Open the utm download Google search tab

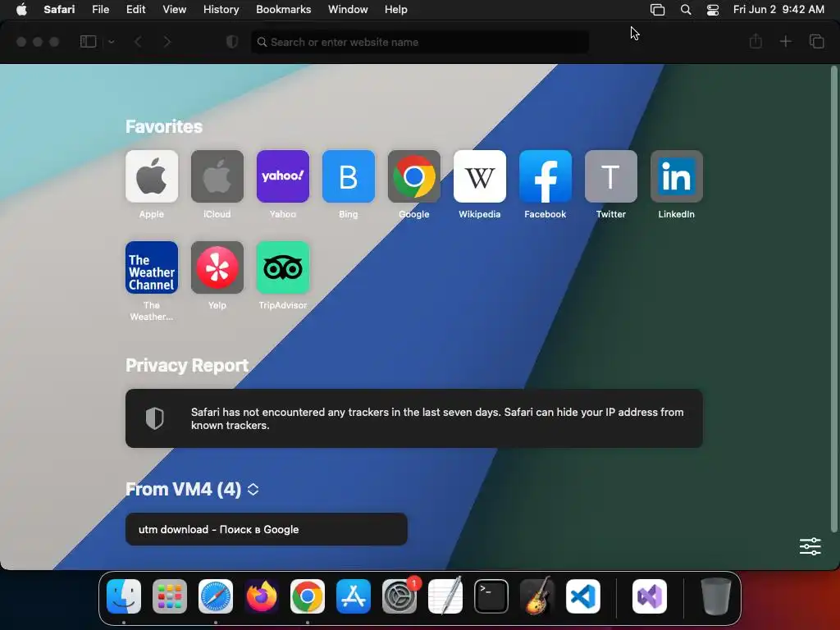(x=267, y=529)
